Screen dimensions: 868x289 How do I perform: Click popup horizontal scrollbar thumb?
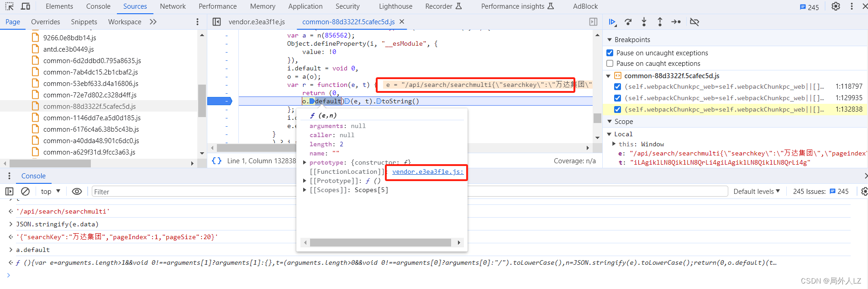(x=380, y=242)
